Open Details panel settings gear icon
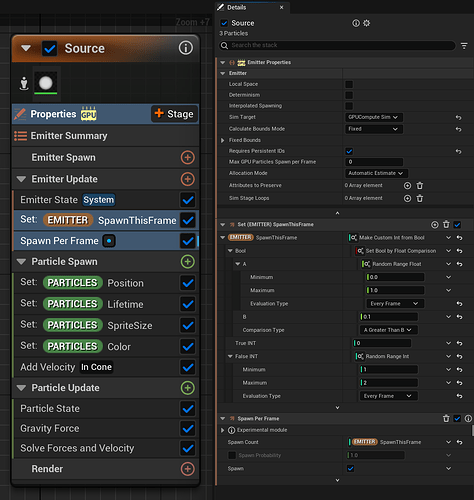Screen dimensions: 474x500 pos(366,23)
